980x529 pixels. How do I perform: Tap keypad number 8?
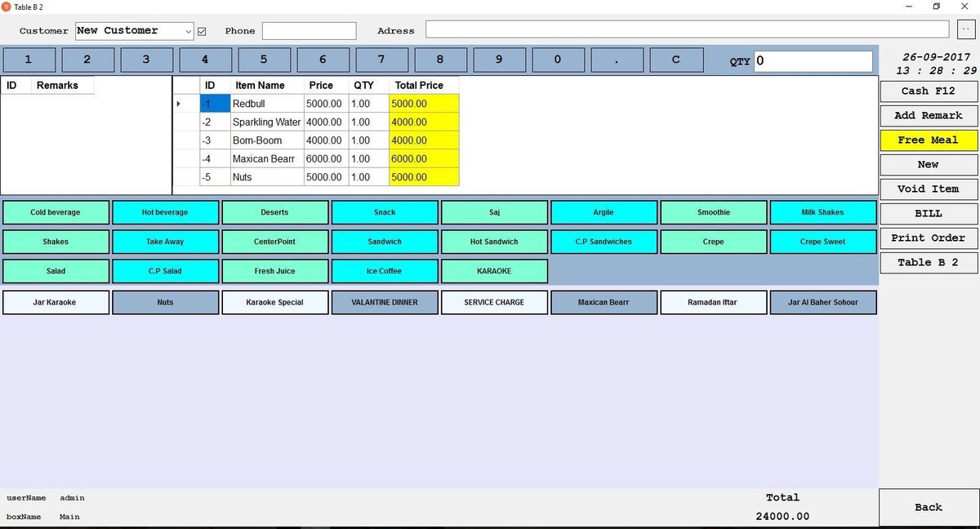[440, 60]
